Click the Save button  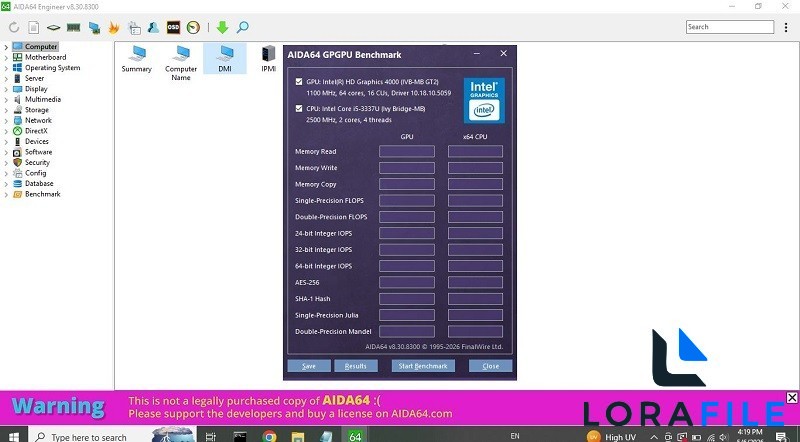309,366
